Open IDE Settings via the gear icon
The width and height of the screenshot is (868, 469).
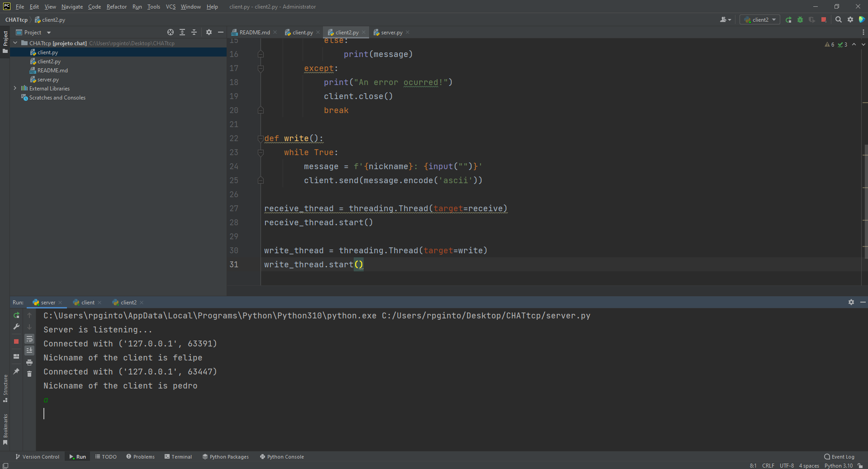pos(850,19)
